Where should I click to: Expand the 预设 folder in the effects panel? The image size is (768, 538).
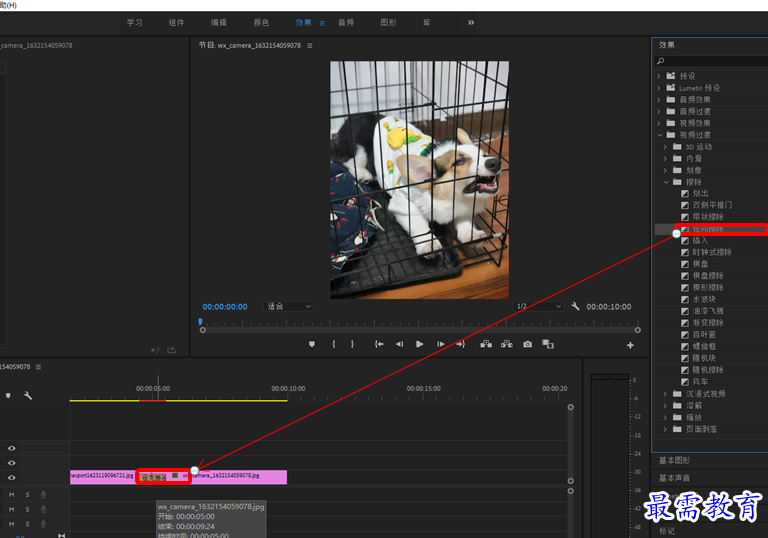pos(659,76)
